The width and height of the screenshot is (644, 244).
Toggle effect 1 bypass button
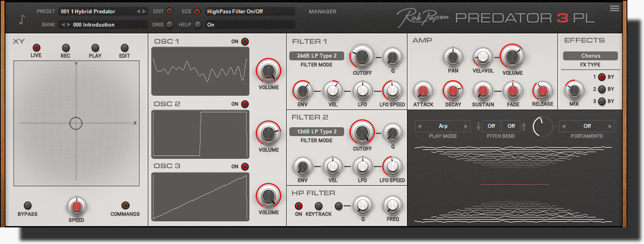click(x=602, y=77)
